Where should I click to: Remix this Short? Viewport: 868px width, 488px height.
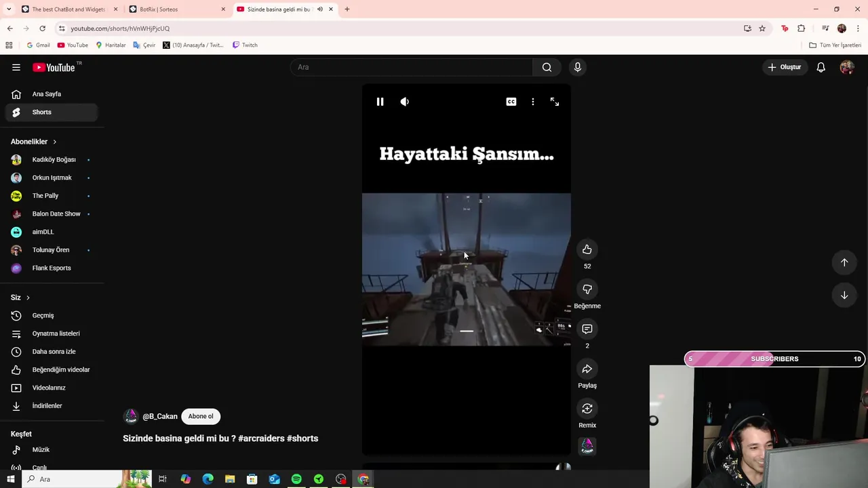tap(587, 409)
